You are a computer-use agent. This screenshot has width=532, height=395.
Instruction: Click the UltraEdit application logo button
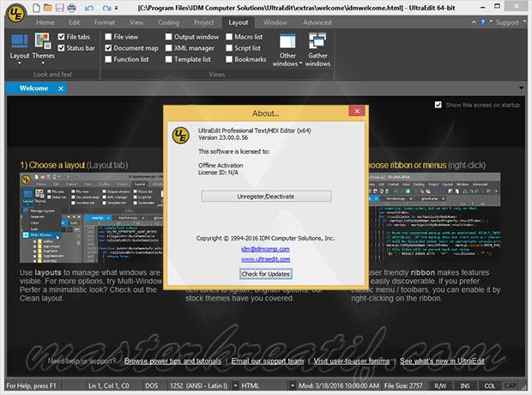coord(15,13)
